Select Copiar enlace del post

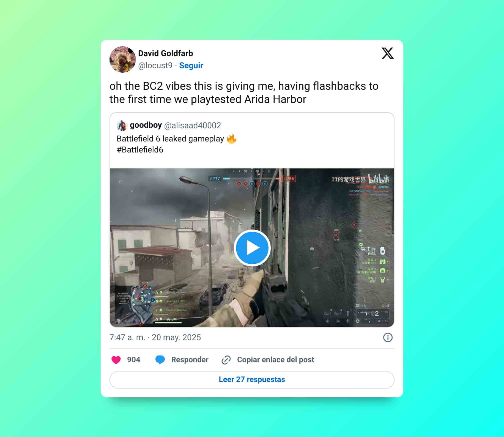coord(276,360)
